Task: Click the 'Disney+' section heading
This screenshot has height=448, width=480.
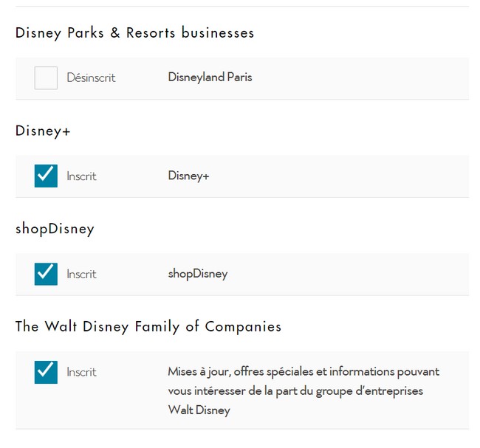Action: [x=43, y=131]
